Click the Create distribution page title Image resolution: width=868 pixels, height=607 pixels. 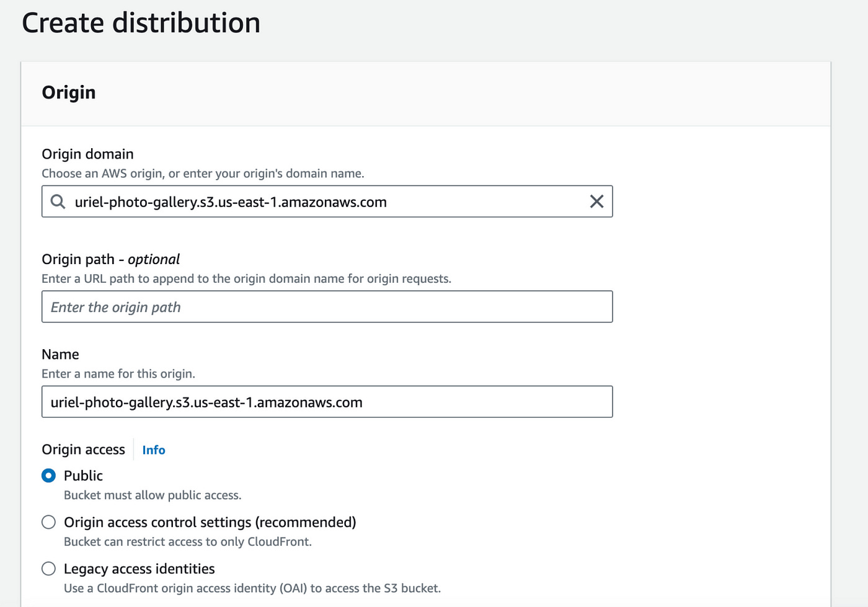coord(141,23)
